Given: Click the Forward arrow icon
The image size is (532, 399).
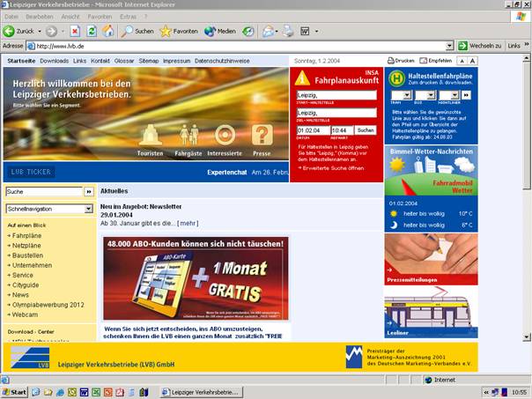Looking at the screenshot, I should [51, 32].
